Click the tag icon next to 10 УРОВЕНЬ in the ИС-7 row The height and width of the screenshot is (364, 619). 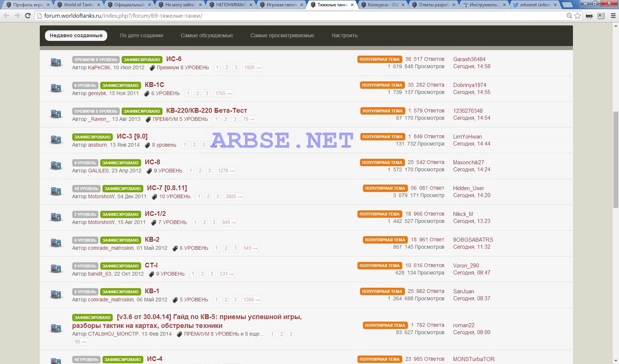[x=154, y=197]
